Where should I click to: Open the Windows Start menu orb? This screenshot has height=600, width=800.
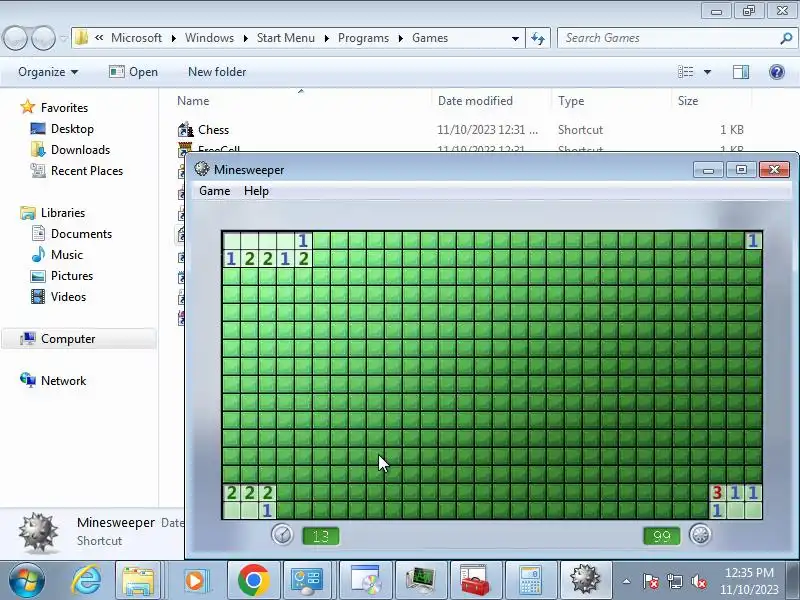click(x=26, y=581)
